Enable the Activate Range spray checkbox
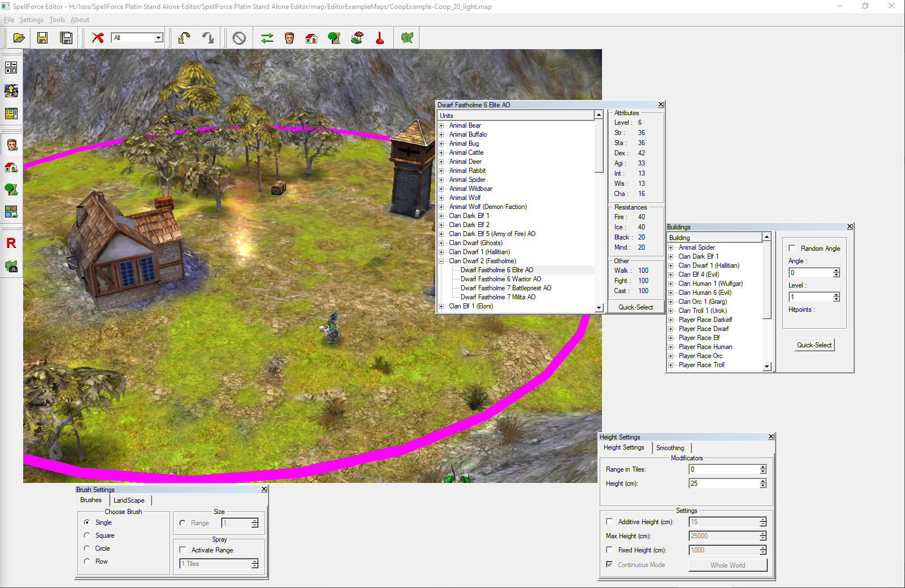Viewport: 905px width, 588px height. point(183,550)
